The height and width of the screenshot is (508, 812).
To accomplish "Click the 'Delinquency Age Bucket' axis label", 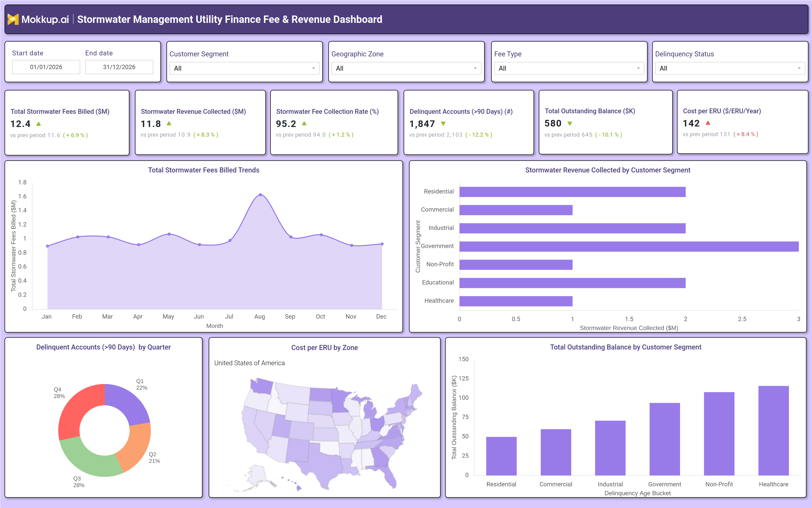I will pyautogui.click(x=637, y=493).
